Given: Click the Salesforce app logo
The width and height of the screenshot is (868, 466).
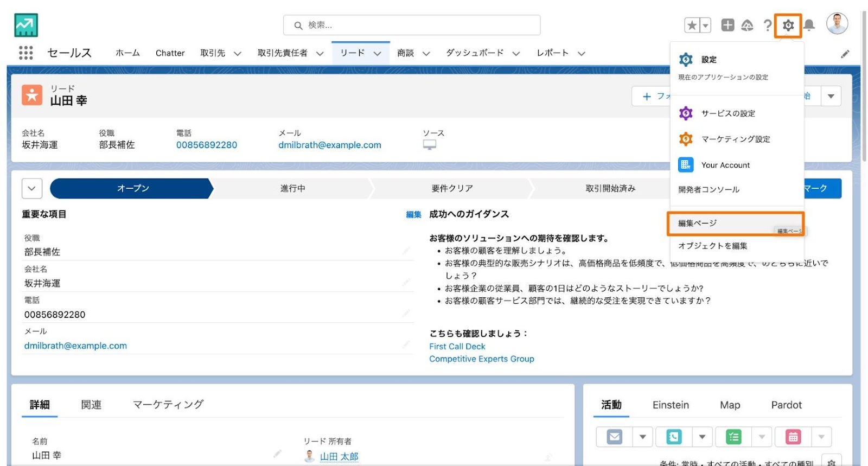Looking at the screenshot, I should (26, 25).
